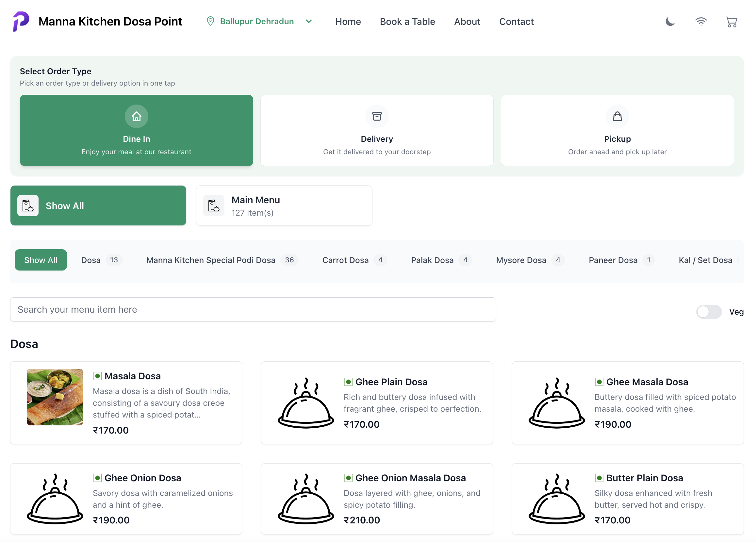
Task: Select Manna Kitchen Special Podi Dosa category
Action: (222, 260)
